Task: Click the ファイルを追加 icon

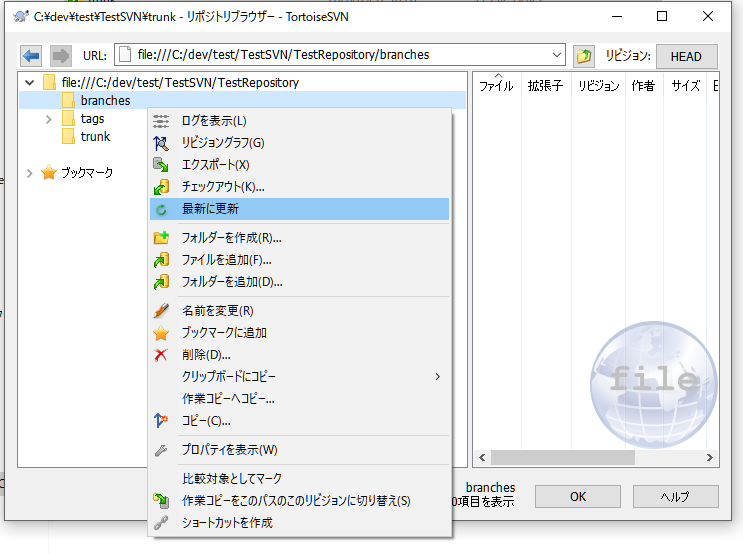Action: pos(161,260)
